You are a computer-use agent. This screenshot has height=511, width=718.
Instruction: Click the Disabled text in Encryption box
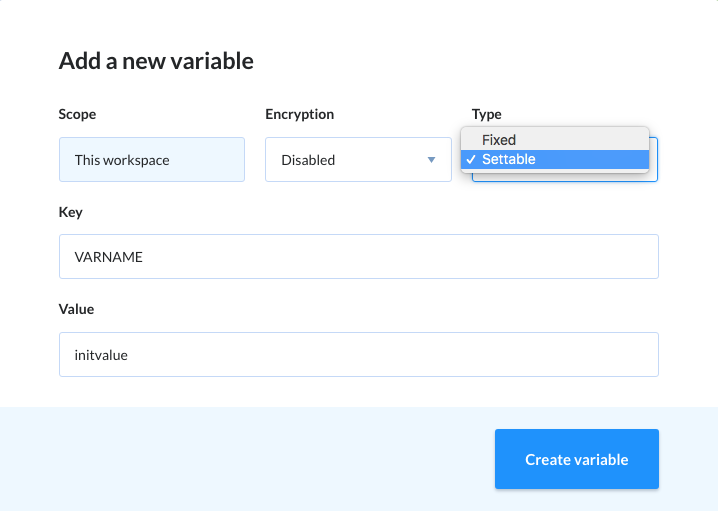tap(308, 160)
